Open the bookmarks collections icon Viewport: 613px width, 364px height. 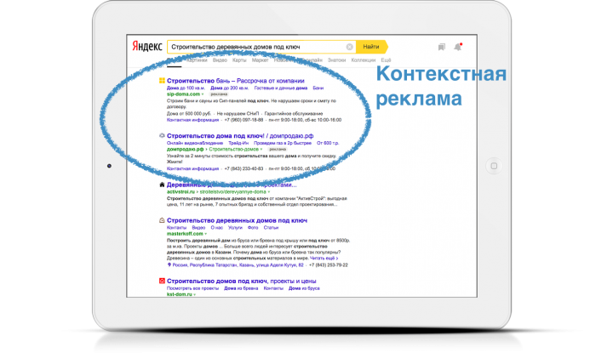point(441,47)
